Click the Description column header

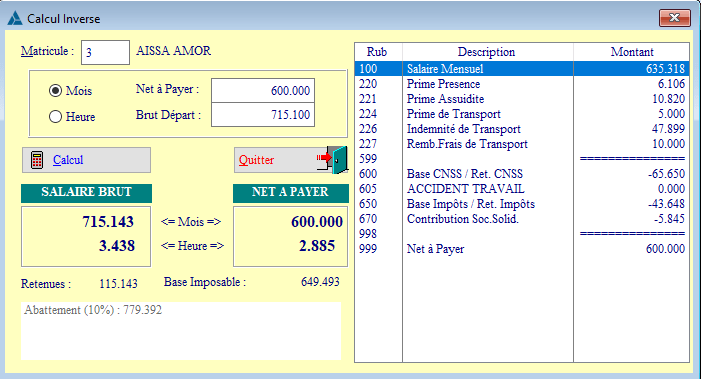(488, 52)
